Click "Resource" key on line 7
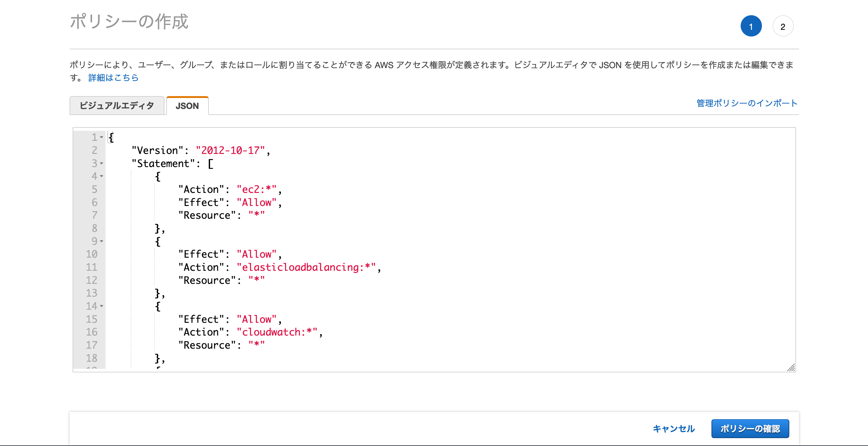 207,215
